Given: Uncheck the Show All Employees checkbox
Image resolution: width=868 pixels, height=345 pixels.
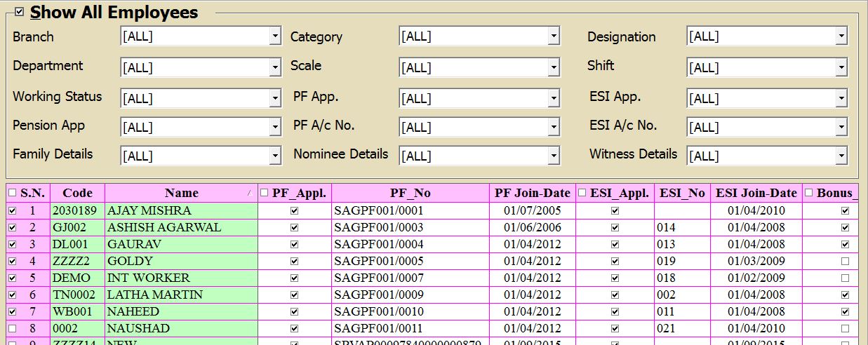Looking at the screenshot, I should [x=19, y=12].
